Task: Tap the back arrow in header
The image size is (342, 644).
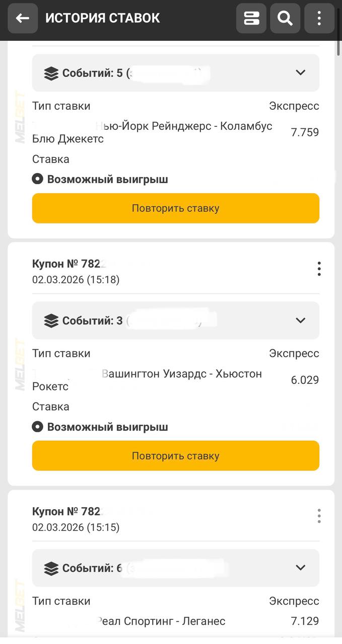Action: tap(23, 19)
